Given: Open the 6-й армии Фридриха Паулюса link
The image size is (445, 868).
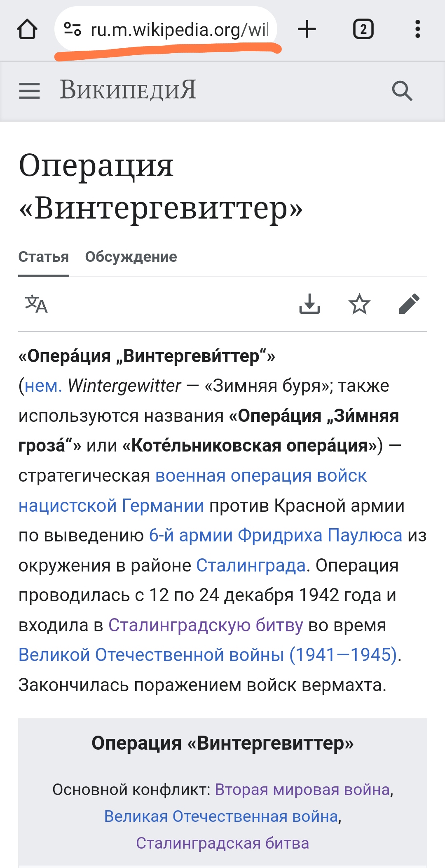Looking at the screenshot, I should point(275,535).
